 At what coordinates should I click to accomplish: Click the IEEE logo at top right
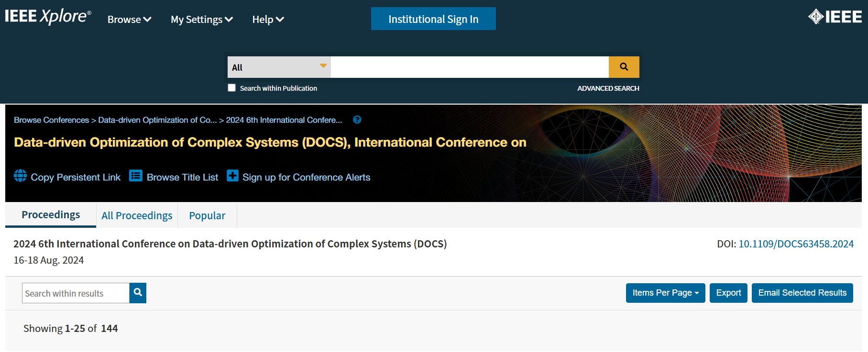[x=835, y=17]
